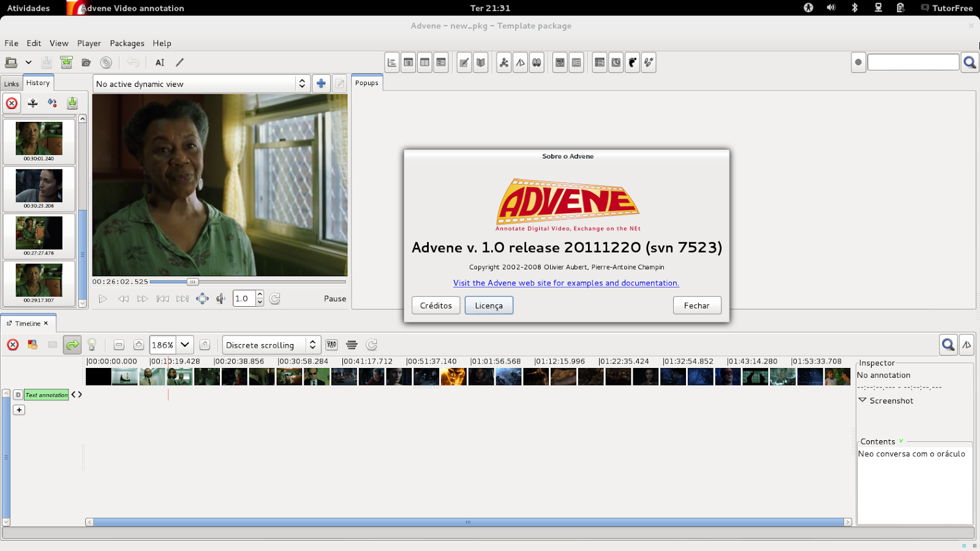Click the save package with green arrow icon
This screenshot has width=980, height=551.
[66, 62]
